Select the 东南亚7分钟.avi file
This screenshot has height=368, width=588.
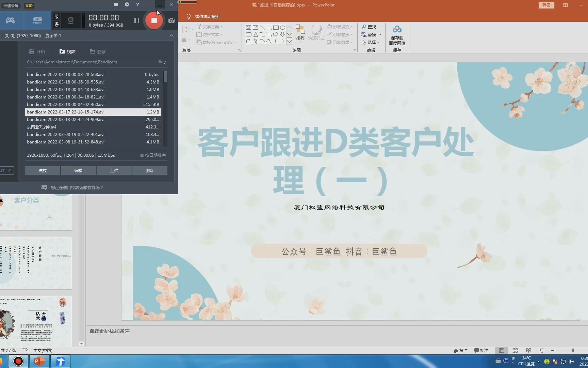click(93, 127)
